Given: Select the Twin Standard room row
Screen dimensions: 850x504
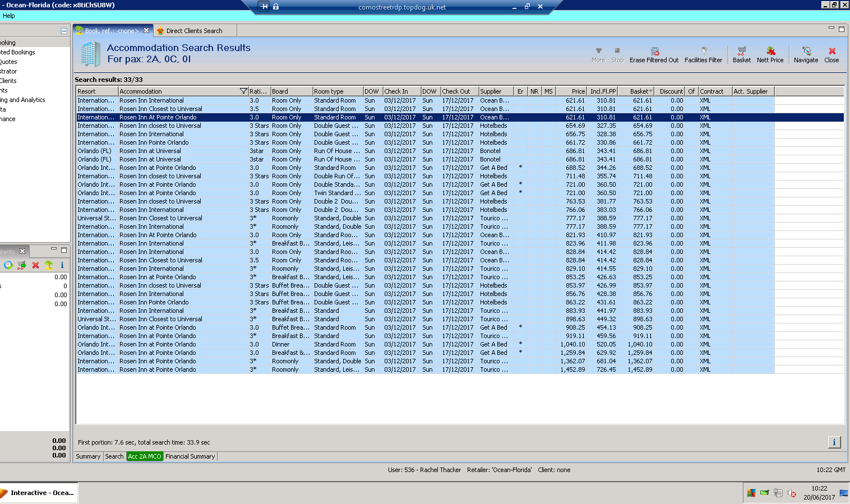Looking at the screenshot, I should 460,193.
